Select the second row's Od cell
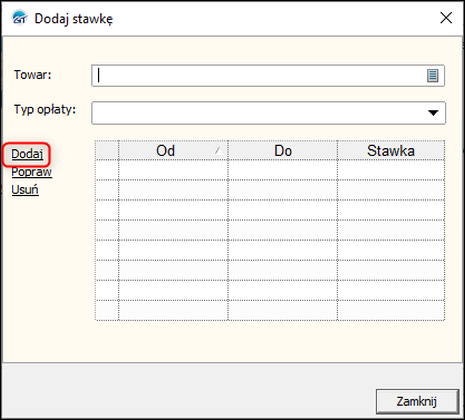This screenshot has width=465, height=420. tap(173, 190)
